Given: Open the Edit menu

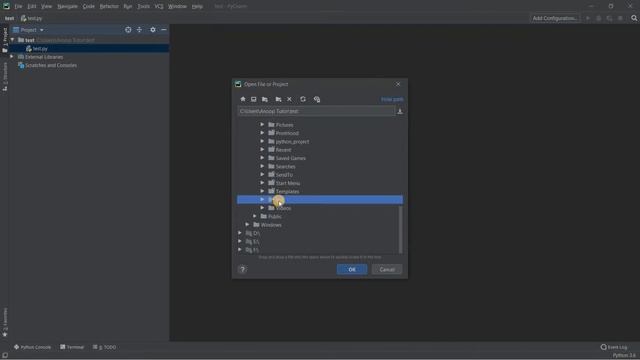Looking at the screenshot, I should (32, 6).
